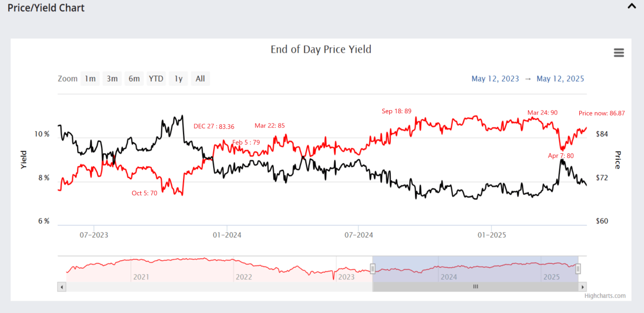Click the navigator's left resize handle

(x=372, y=268)
